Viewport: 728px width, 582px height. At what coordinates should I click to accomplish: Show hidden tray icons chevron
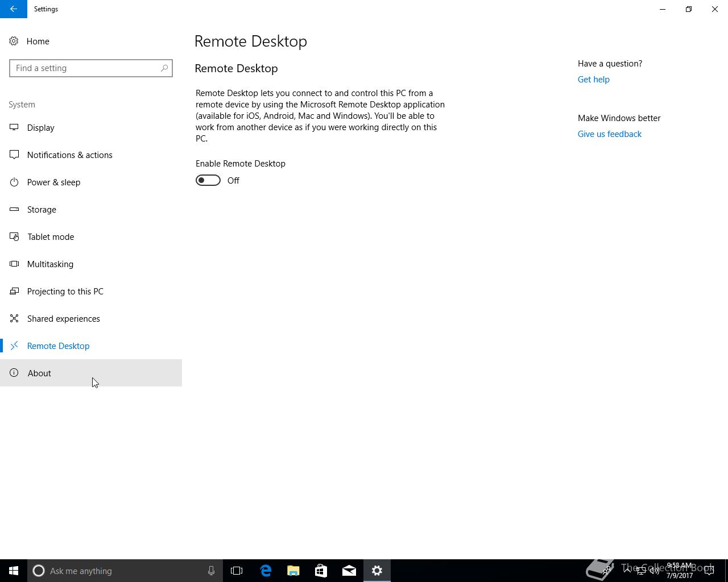pyautogui.click(x=627, y=571)
